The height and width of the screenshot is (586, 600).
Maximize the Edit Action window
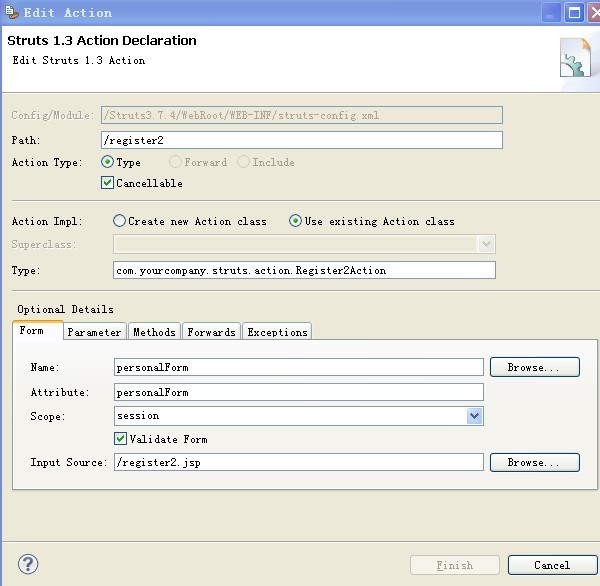coord(574,13)
